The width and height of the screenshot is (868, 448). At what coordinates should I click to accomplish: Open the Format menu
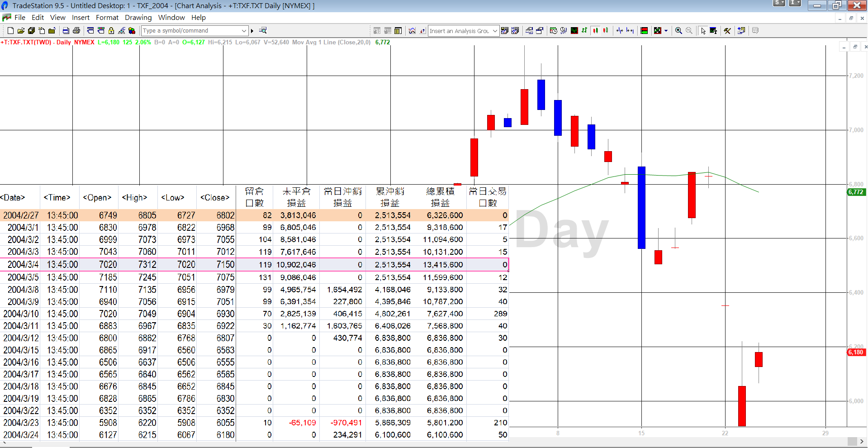click(107, 18)
